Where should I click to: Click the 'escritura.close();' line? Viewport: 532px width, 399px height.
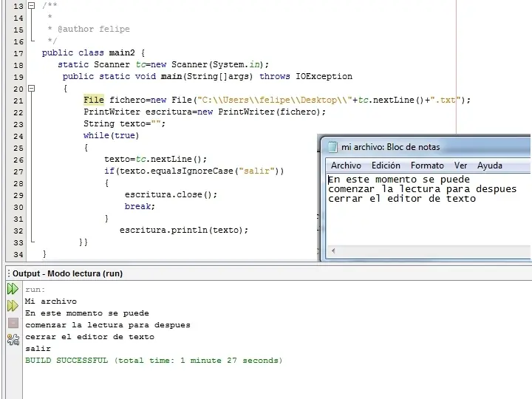click(x=171, y=194)
